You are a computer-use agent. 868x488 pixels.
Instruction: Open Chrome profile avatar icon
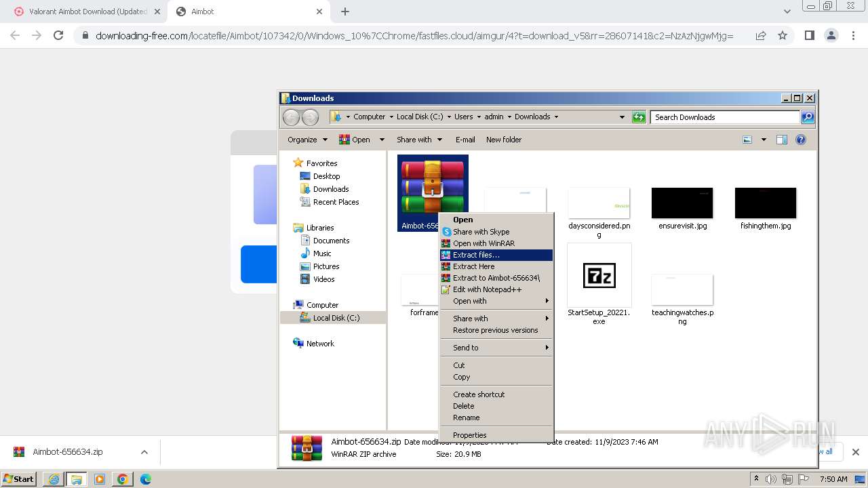(x=831, y=35)
